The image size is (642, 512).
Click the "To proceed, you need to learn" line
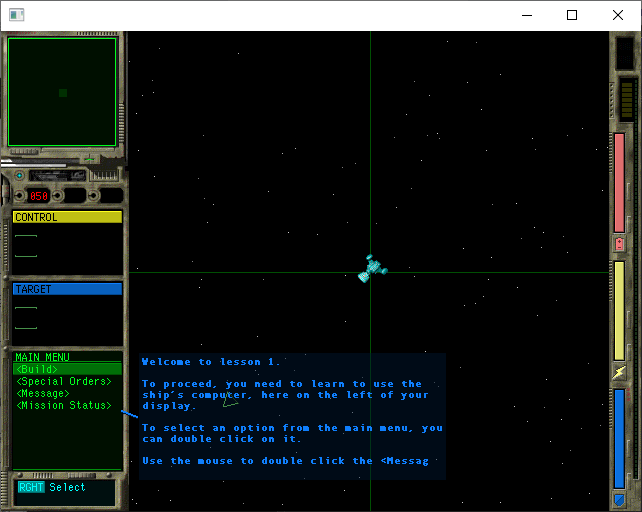tap(282, 384)
